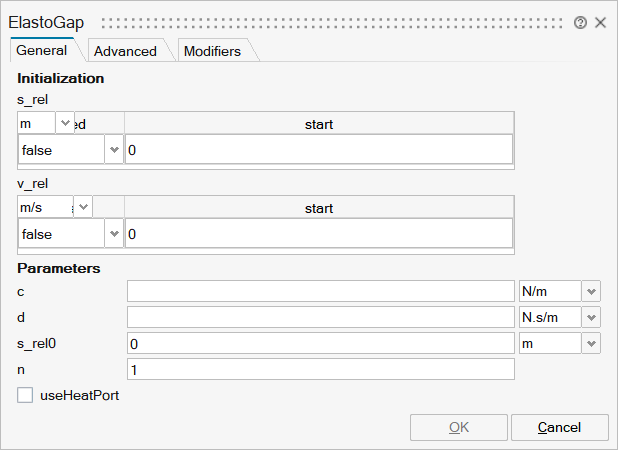Click the n parameter input field
Image resolution: width=618 pixels, height=450 pixels.
[x=320, y=369]
